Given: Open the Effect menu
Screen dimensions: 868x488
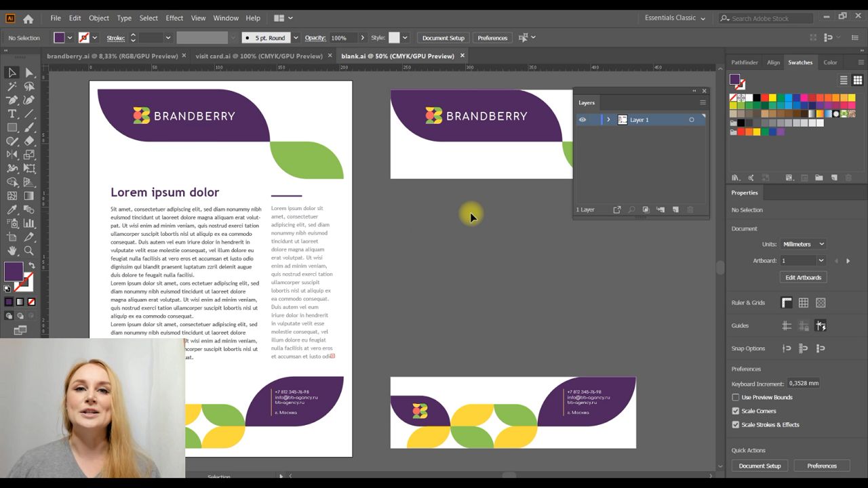Looking at the screenshot, I should point(174,18).
